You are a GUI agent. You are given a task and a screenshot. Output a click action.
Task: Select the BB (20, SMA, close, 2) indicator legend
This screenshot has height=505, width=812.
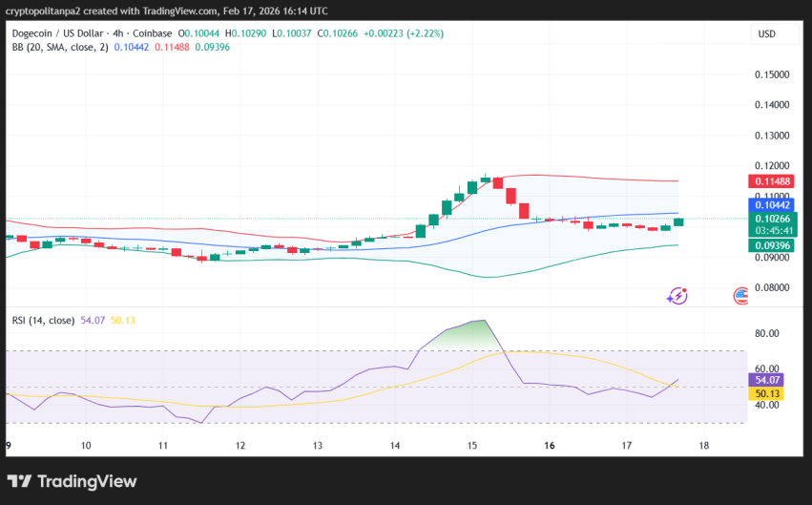point(59,47)
